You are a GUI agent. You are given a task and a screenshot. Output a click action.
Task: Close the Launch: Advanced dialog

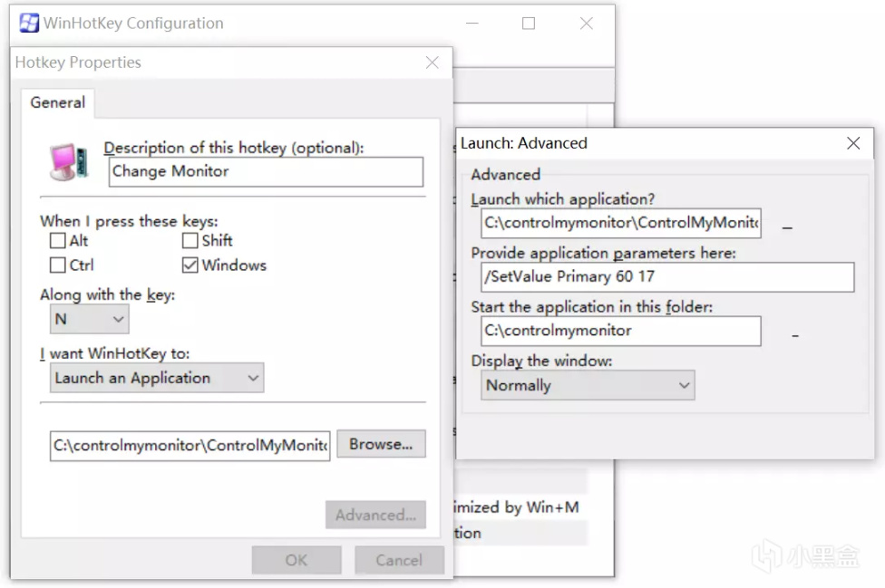[x=853, y=143]
